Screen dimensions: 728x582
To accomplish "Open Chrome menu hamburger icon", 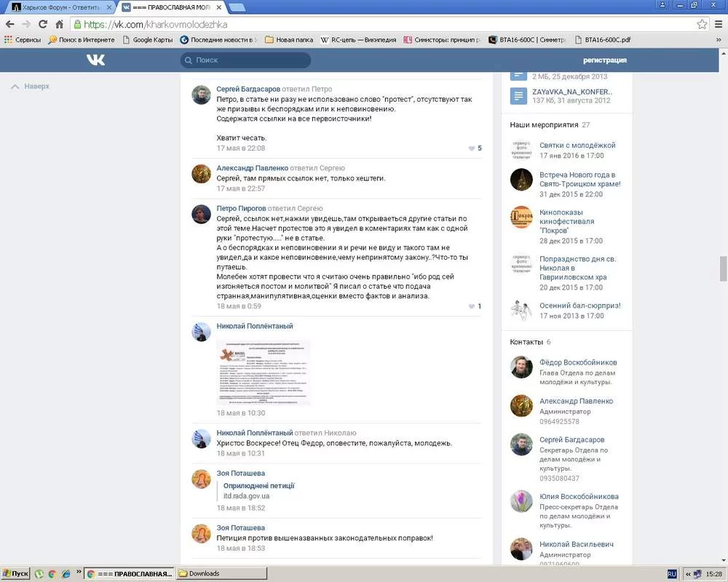I will [719, 24].
